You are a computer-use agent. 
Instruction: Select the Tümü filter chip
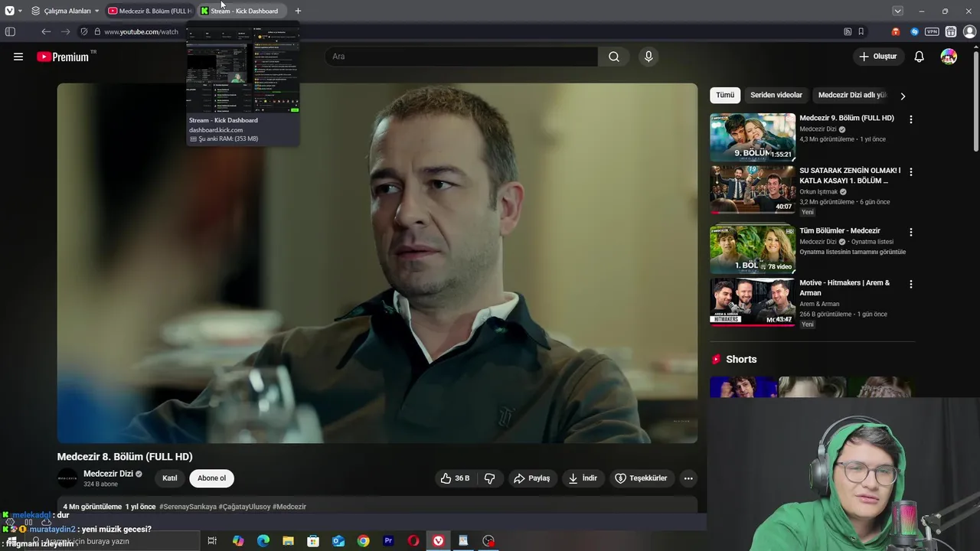pos(725,95)
